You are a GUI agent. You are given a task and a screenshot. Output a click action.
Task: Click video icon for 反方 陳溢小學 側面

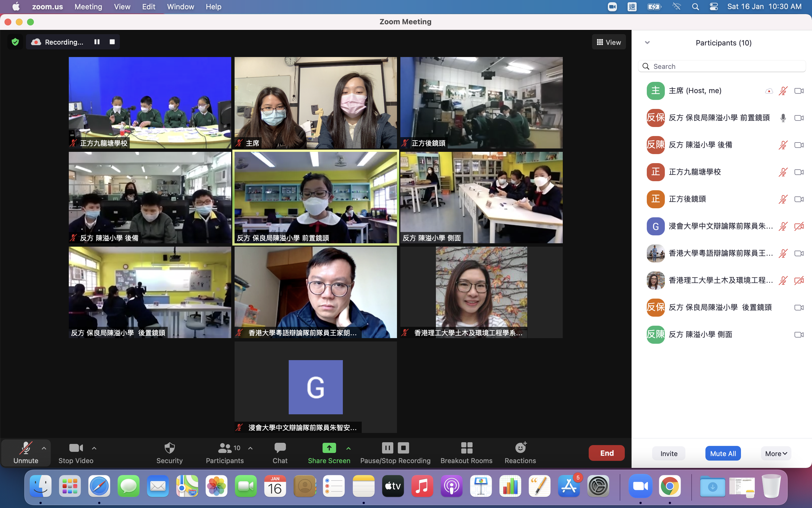click(799, 335)
